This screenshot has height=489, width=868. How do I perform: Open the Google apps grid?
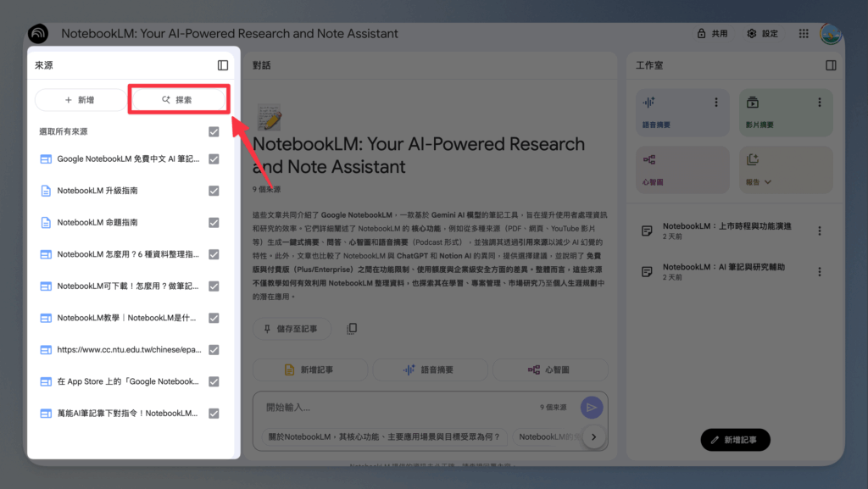804,34
